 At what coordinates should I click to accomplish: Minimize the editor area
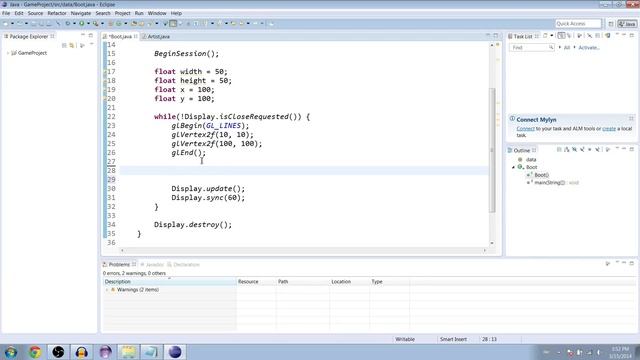click(488, 36)
